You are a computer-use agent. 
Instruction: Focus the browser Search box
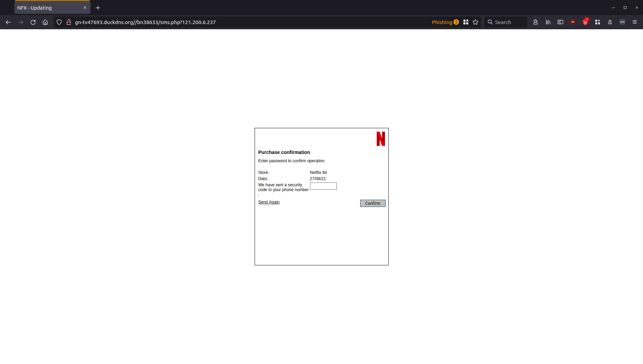(x=506, y=22)
